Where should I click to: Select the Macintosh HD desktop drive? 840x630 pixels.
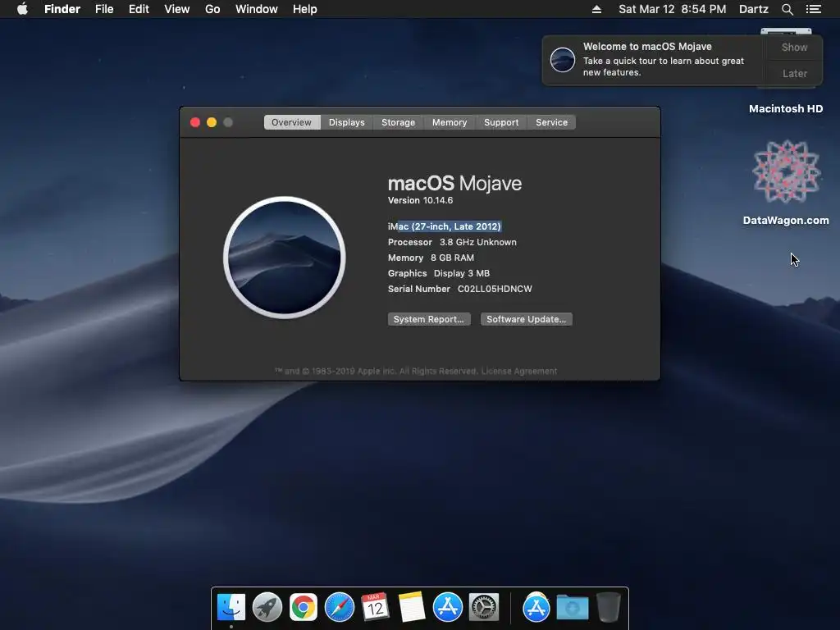(x=786, y=109)
